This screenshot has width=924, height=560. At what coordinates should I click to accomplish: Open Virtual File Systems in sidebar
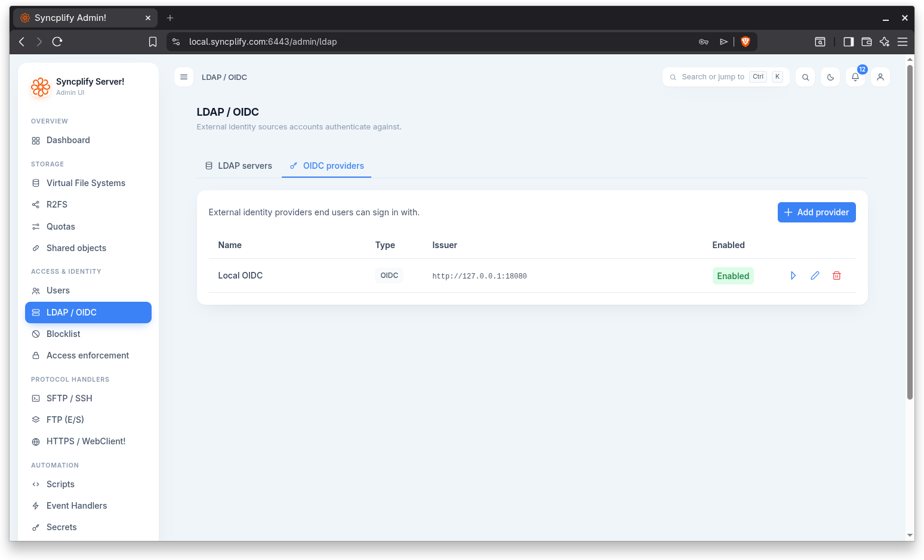click(x=88, y=183)
